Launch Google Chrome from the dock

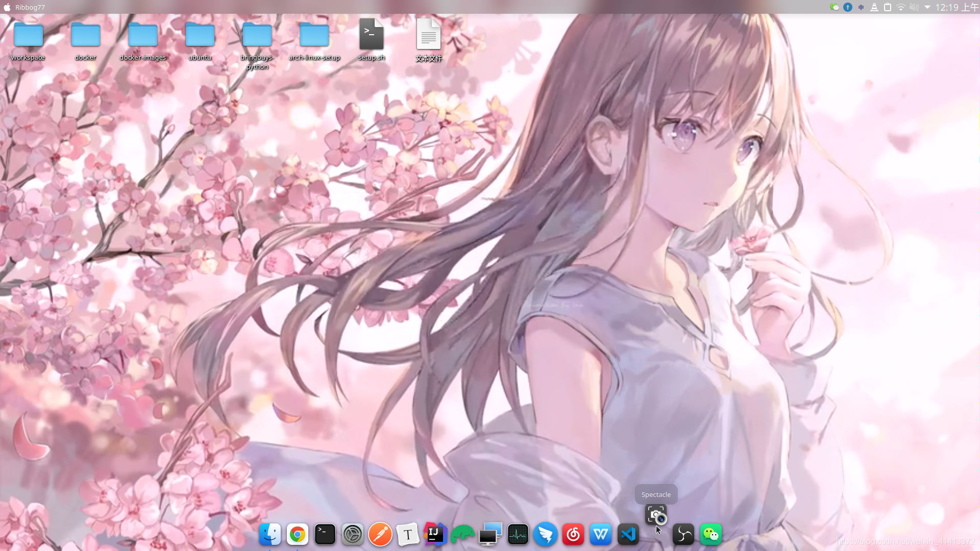click(x=297, y=534)
